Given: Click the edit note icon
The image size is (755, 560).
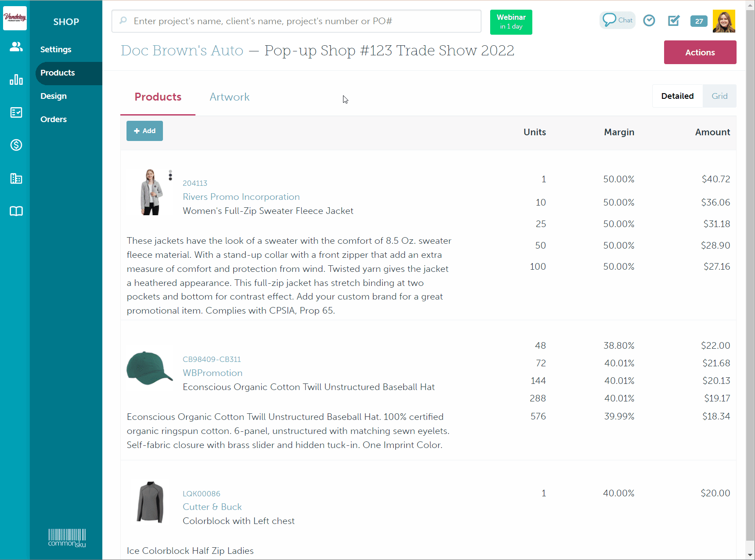Looking at the screenshot, I should [x=673, y=21].
